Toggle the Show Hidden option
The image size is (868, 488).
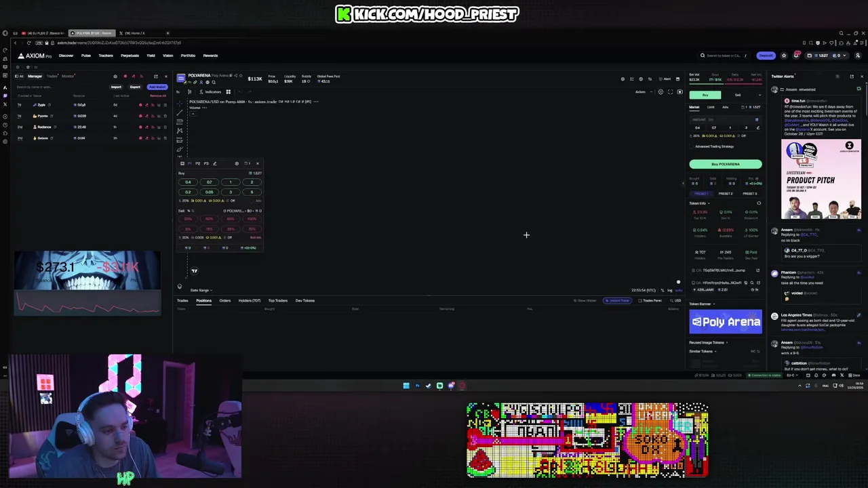click(x=585, y=300)
